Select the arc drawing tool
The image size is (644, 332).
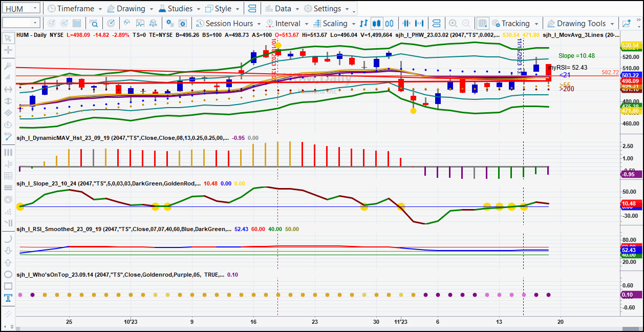click(8, 239)
